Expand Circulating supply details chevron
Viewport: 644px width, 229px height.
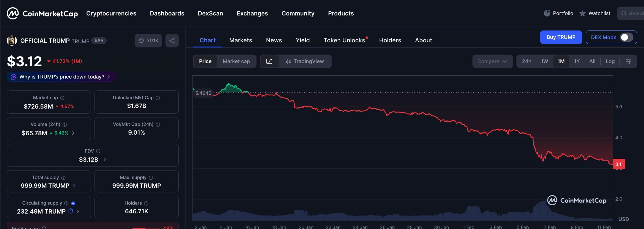[x=78, y=211]
